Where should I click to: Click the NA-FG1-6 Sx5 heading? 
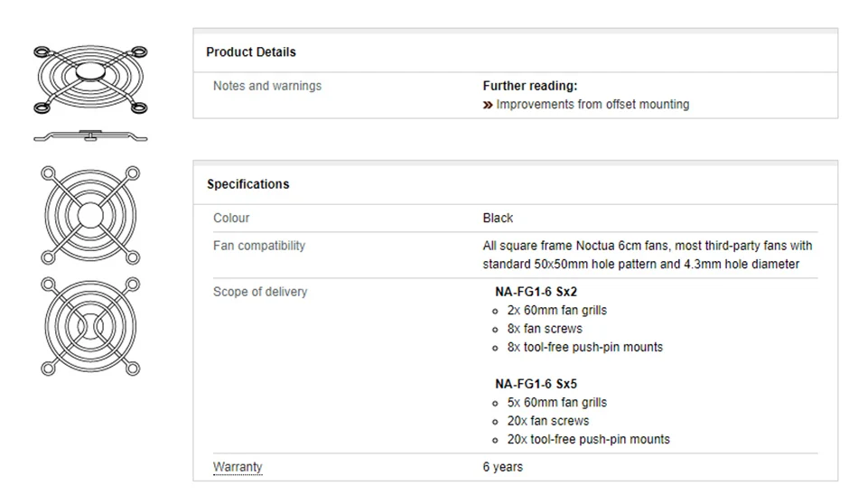click(x=536, y=384)
